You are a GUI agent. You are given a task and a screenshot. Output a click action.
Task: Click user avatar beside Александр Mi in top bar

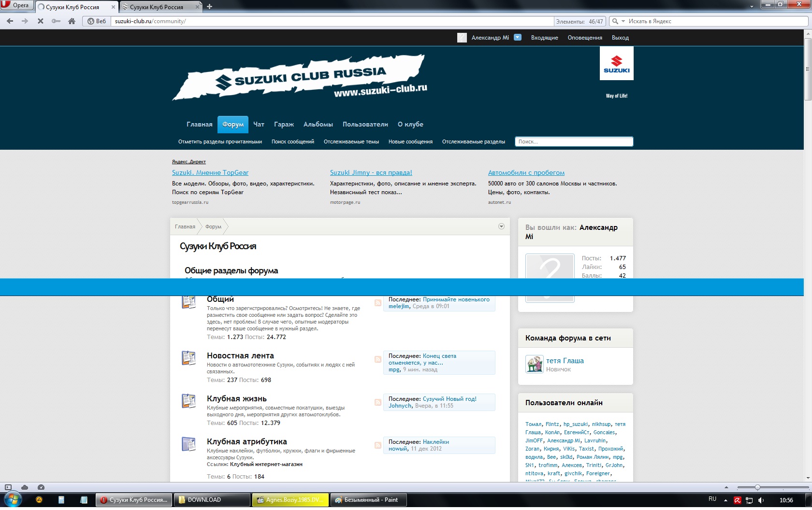click(462, 38)
